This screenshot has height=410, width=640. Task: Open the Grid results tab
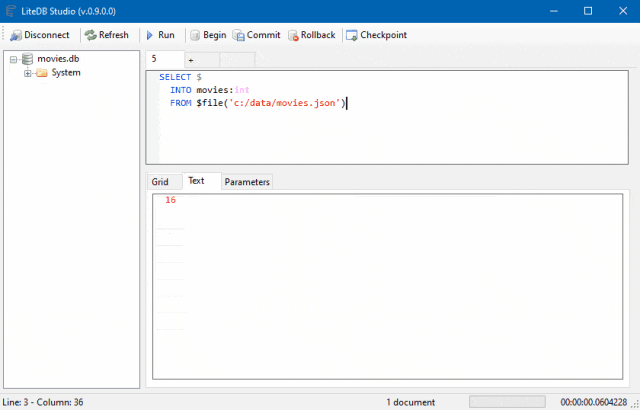(160, 182)
